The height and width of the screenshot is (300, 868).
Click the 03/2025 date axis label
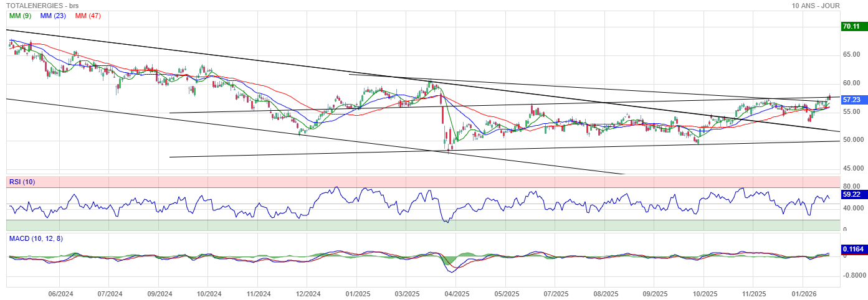[x=406, y=293]
